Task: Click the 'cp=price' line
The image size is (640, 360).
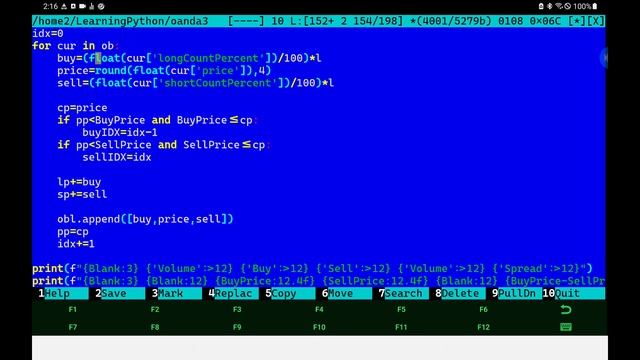Action: click(82, 108)
